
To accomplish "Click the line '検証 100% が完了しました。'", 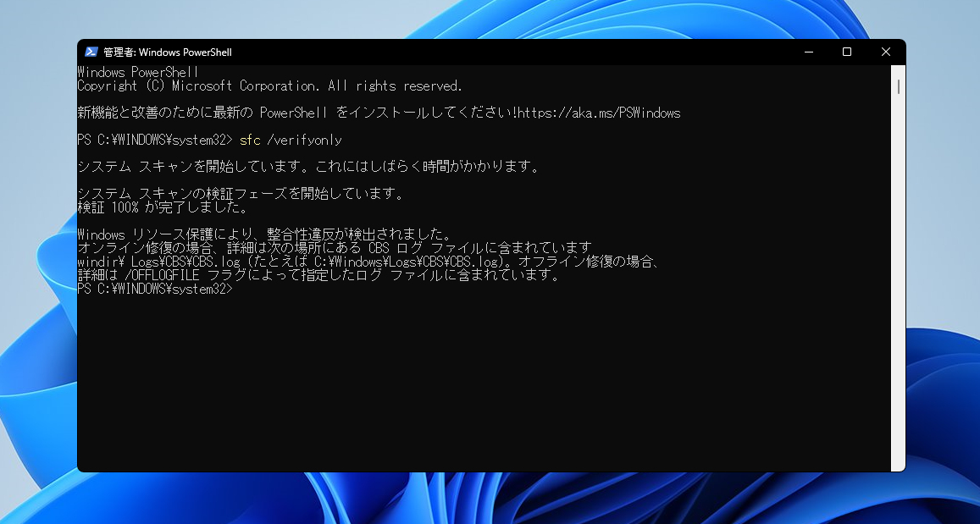I will click(163, 207).
